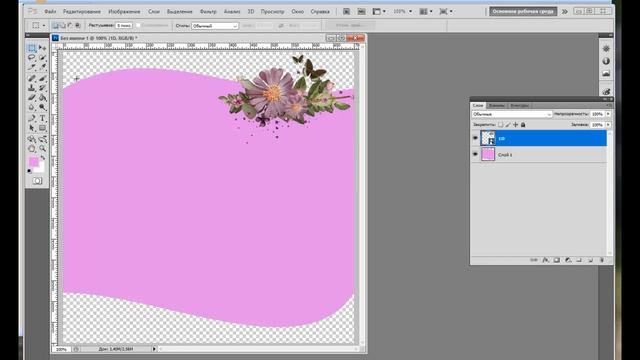
Task: Switch to the Контуры tab
Action: [x=520, y=105]
